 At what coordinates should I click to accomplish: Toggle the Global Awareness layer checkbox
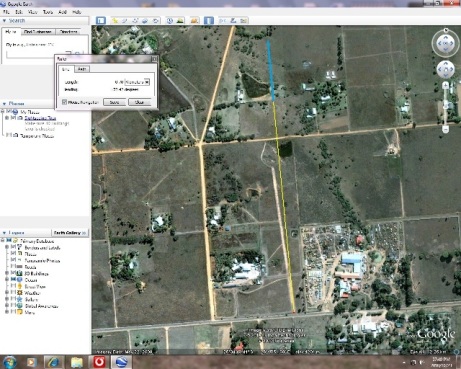coord(13,306)
